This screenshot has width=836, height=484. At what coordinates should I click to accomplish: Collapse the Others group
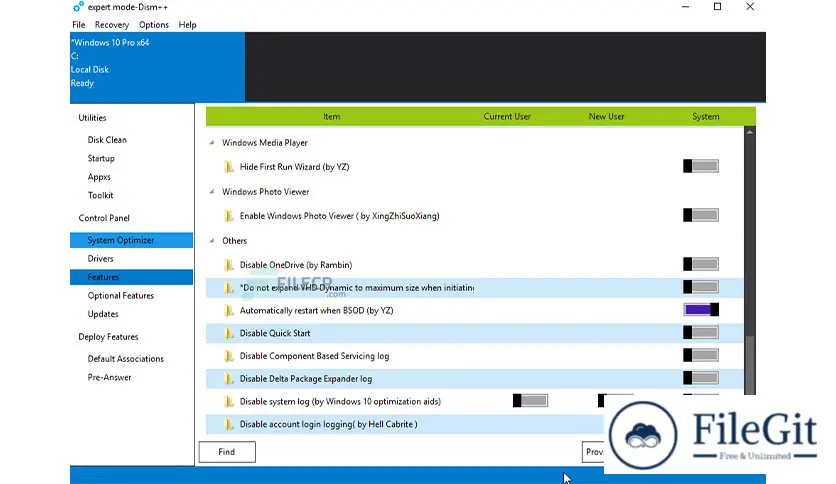tap(212, 241)
